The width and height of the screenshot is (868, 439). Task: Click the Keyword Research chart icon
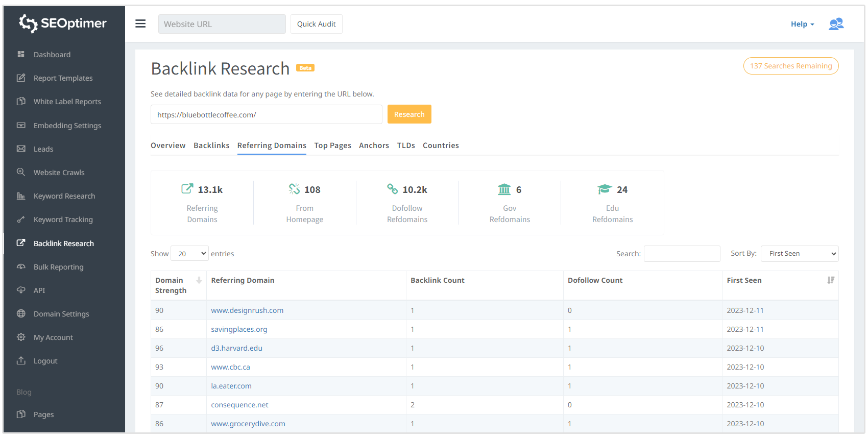tap(21, 196)
